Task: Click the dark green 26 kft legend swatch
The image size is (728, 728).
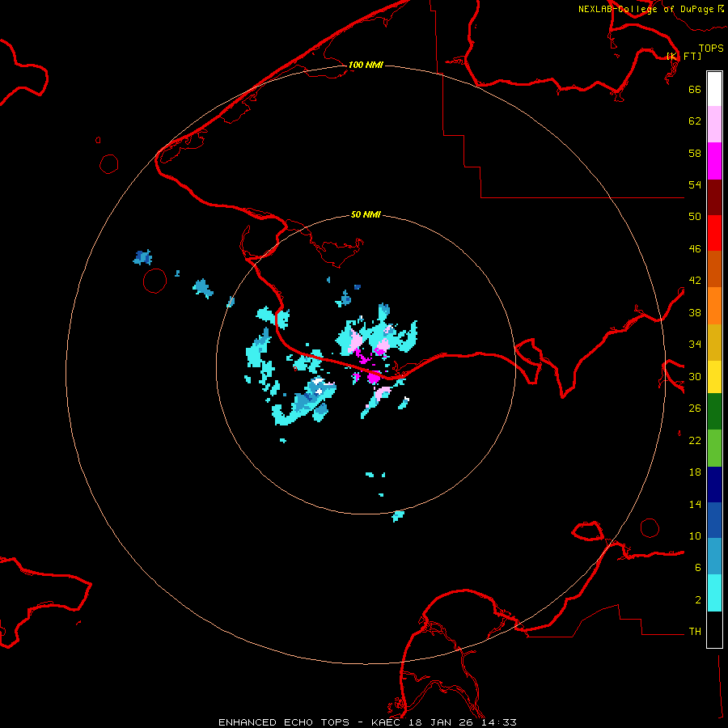Action: tap(714, 412)
